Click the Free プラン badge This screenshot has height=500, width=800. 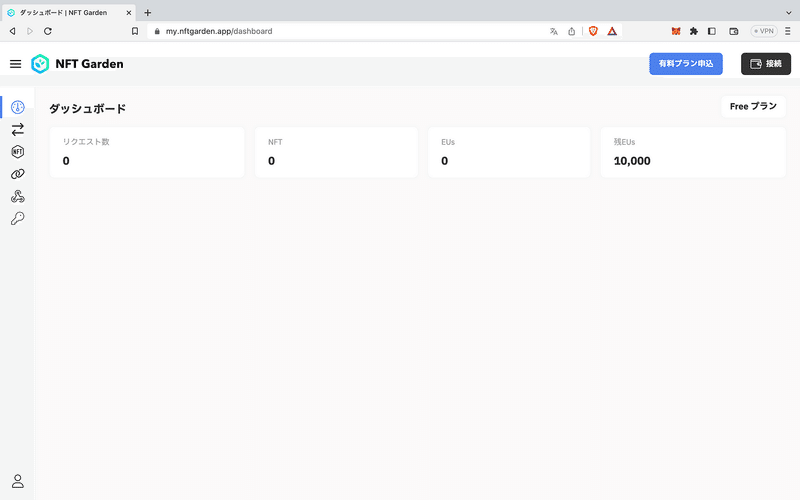753,106
